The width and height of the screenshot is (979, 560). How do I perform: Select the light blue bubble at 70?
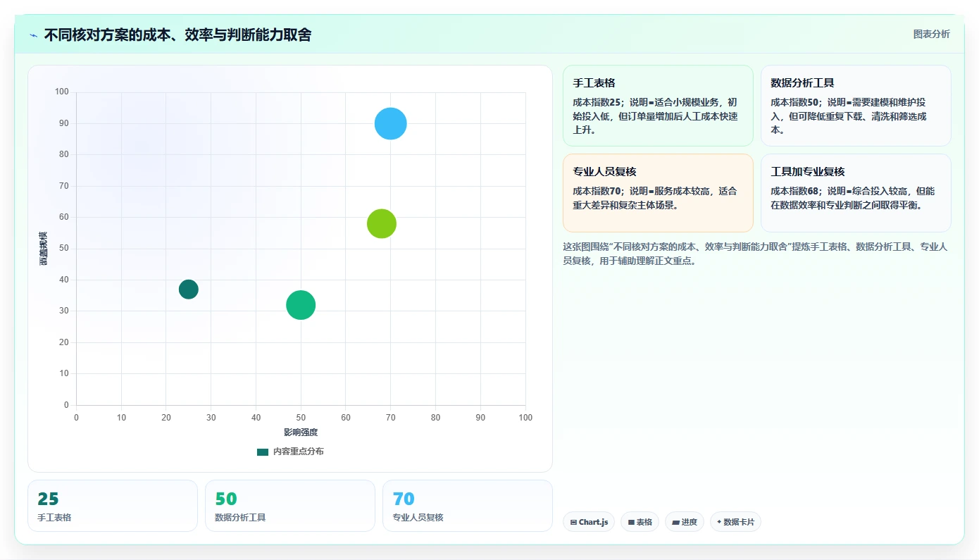click(390, 124)
